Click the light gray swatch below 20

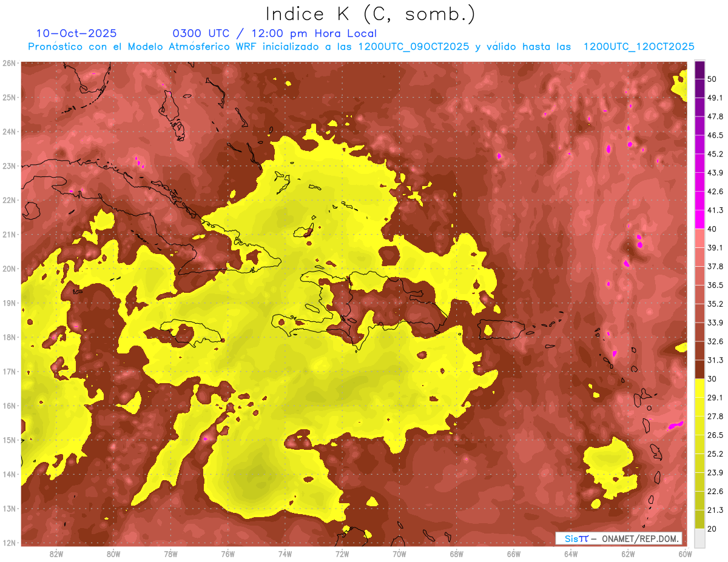point(700,538)
